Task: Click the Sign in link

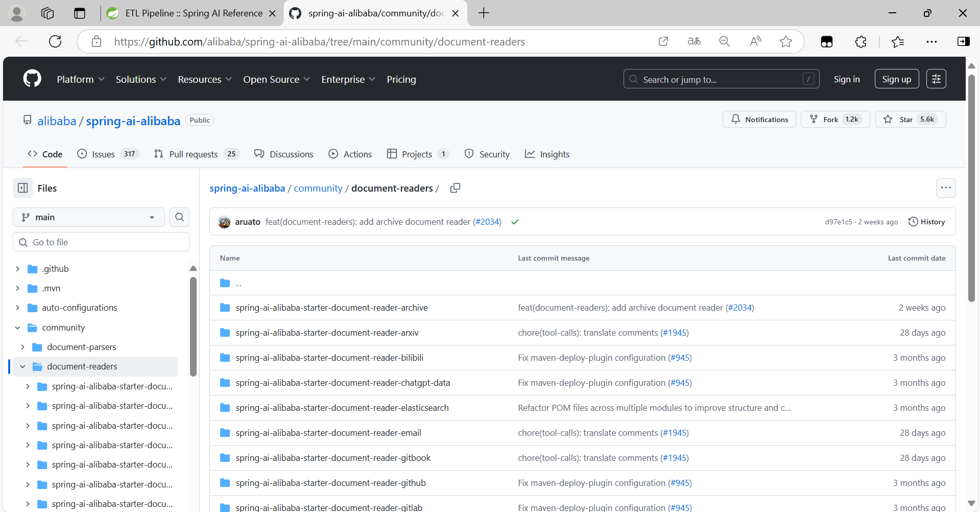Action: (x=847, y=79)
